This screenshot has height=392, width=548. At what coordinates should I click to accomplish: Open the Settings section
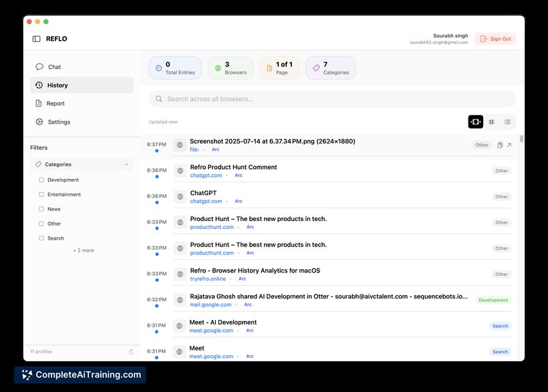(82, 122)
